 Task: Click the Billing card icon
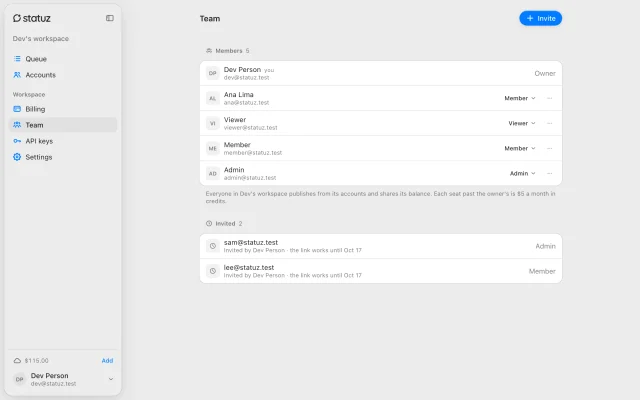17,109
